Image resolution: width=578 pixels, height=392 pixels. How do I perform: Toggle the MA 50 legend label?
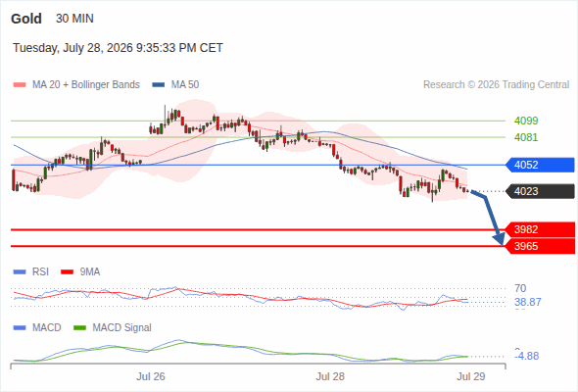click(x=185, y=85)
